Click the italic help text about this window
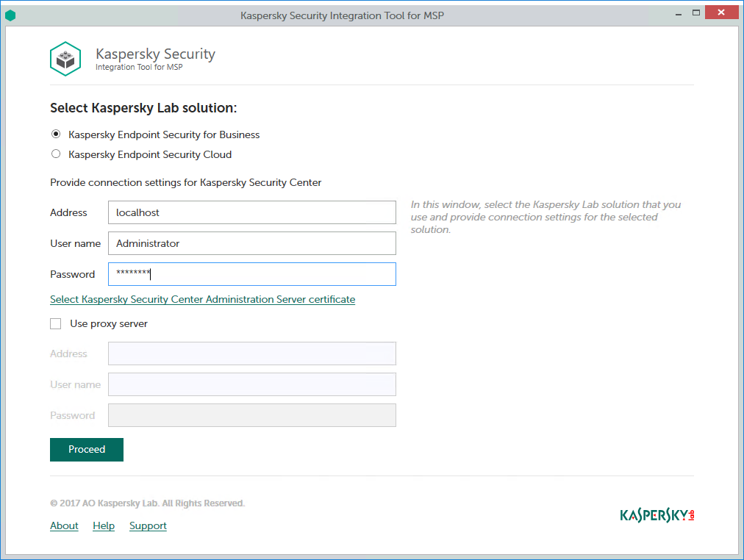 (546, 217)
